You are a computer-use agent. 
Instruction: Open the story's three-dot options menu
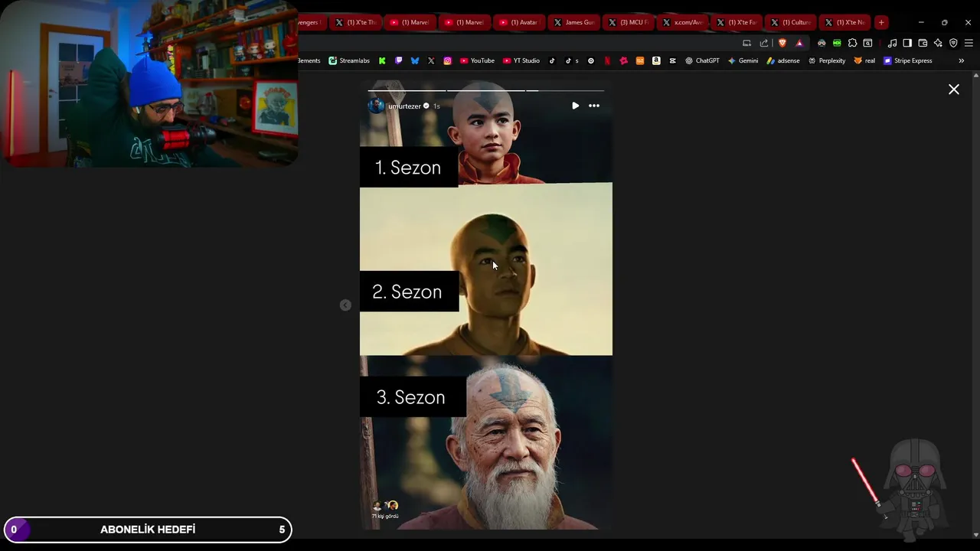pyautogui.click(x=594, y=106)
